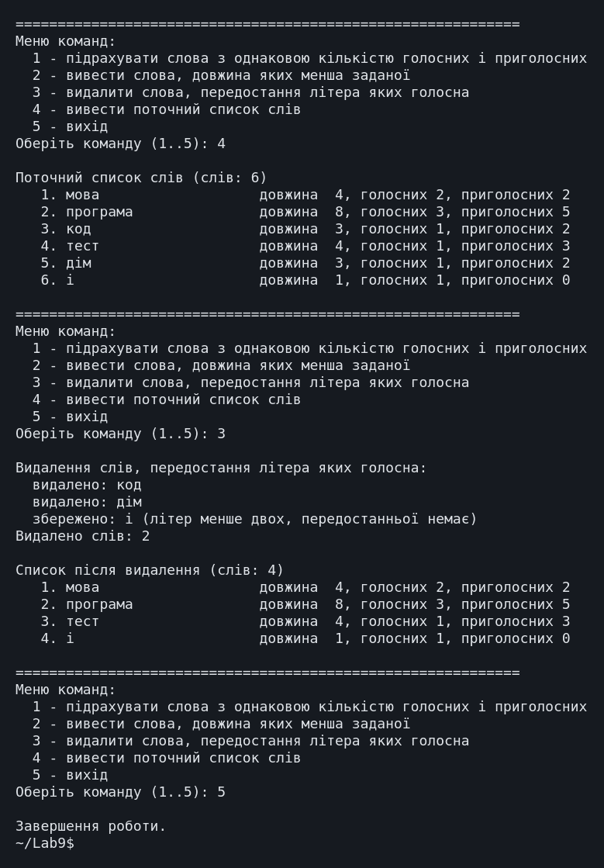Click '2 - вивести слова' option in the second menu

coord(221,365)
